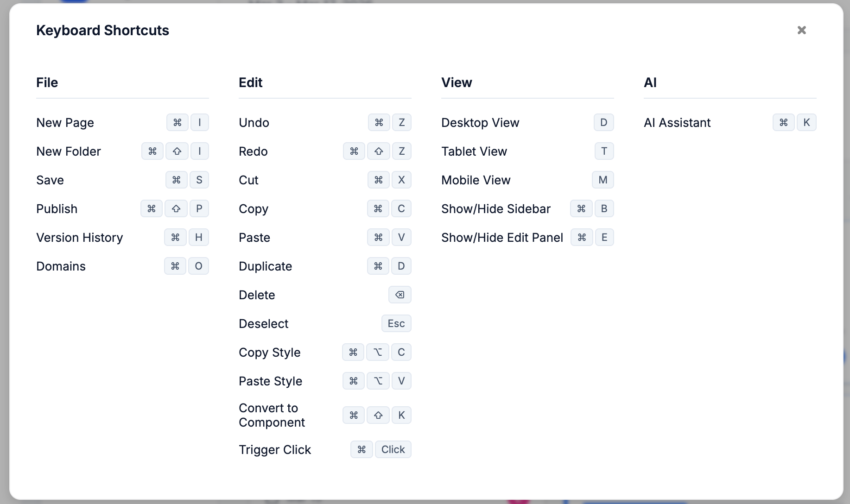The height and width of the screenshot is (504, 850).
Task: Click the File section heading
Action: [x=47, y=82]
